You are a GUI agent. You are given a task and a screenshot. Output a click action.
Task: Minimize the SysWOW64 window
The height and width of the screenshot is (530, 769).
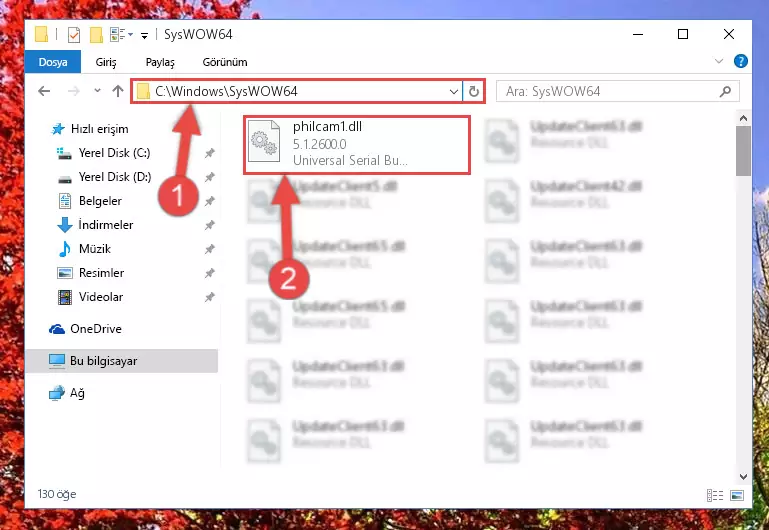click(x=638, y=34)
